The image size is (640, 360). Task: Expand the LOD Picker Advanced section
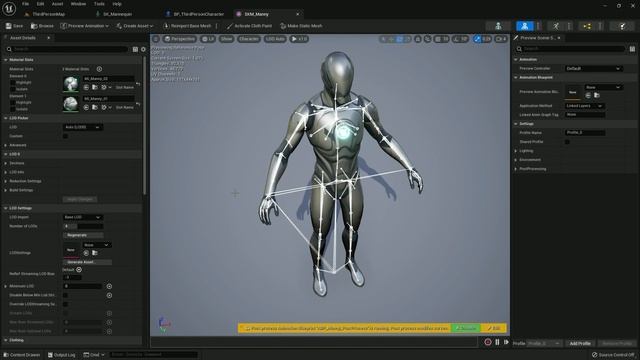pos(6,145)
